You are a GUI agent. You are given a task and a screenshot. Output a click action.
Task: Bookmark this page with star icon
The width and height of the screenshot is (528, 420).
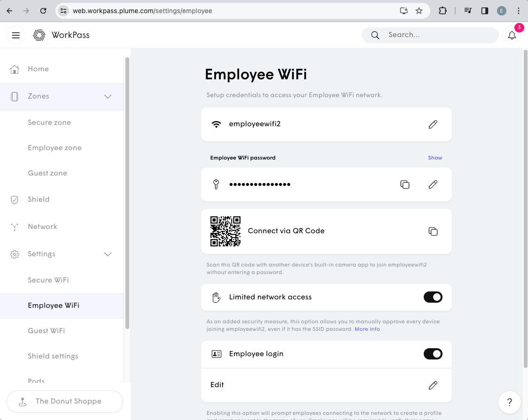pyautogui.click(x=419, y=11)
